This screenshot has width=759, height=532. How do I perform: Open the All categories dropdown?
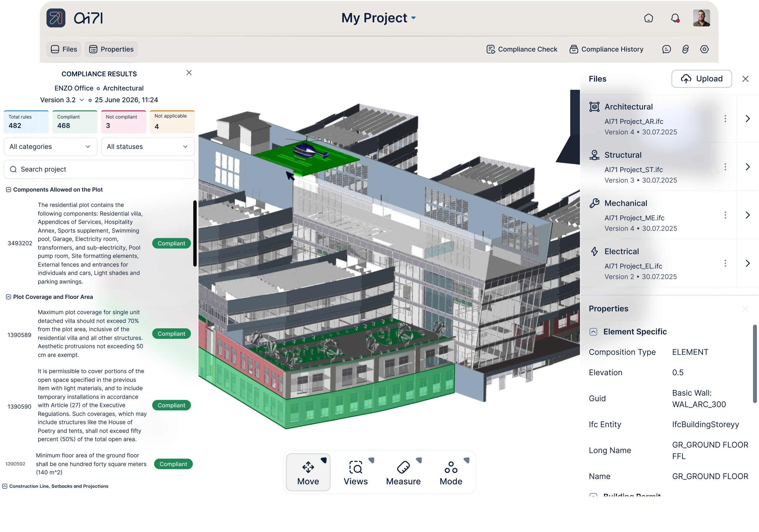coord(50,147)
